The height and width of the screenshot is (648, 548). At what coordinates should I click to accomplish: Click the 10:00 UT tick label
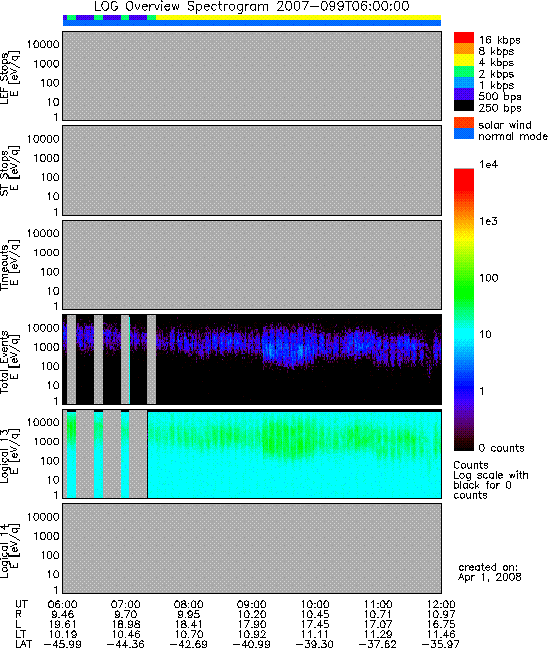[315, 604]
